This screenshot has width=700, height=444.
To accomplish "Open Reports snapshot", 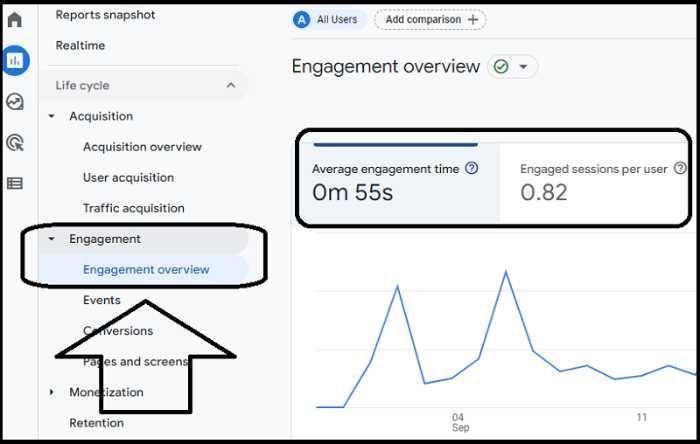I will pos(105,15).
